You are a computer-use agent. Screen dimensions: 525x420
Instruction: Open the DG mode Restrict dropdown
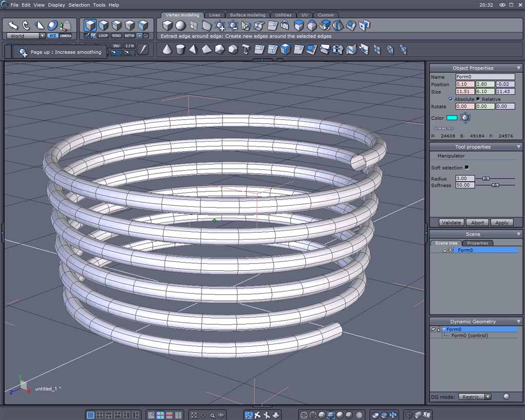tap(474, 396)
